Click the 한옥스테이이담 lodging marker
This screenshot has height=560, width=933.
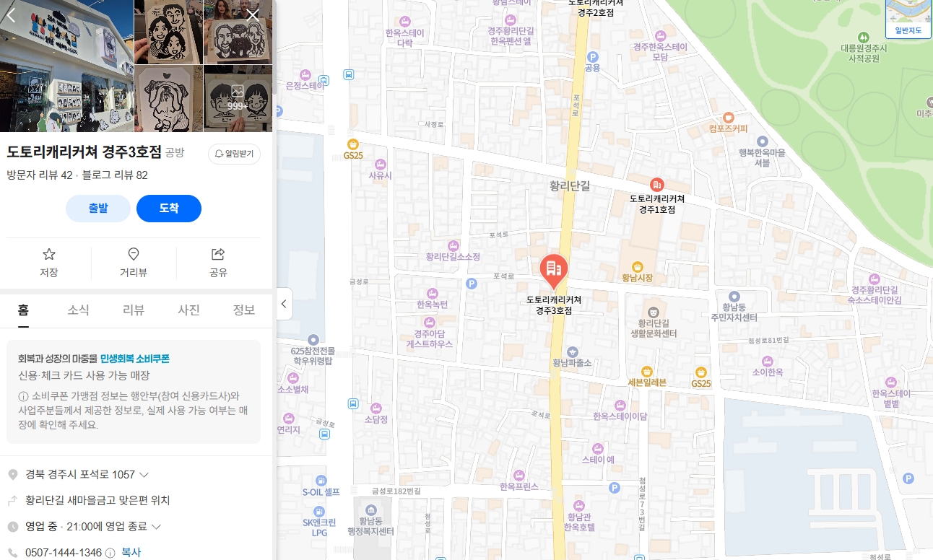click(620, 405)
